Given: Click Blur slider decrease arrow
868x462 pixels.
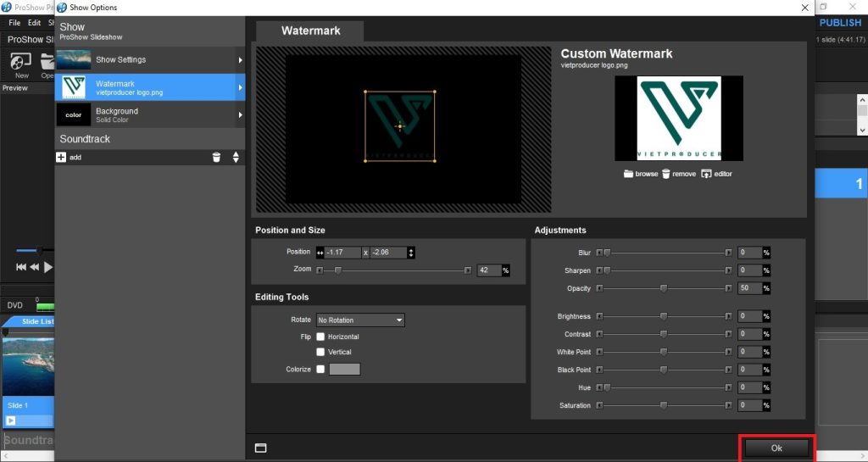Looking at the screenshot, I should 599,253.
